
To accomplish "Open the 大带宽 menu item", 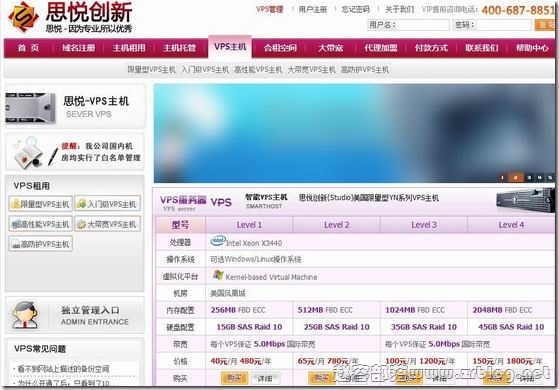I will 330,48.
